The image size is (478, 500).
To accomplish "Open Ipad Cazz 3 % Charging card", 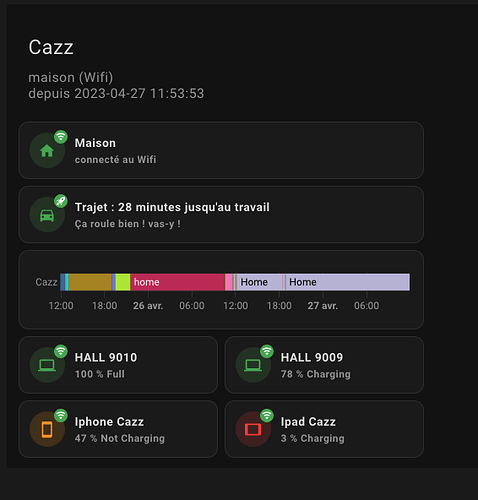I will click(324, 429).
